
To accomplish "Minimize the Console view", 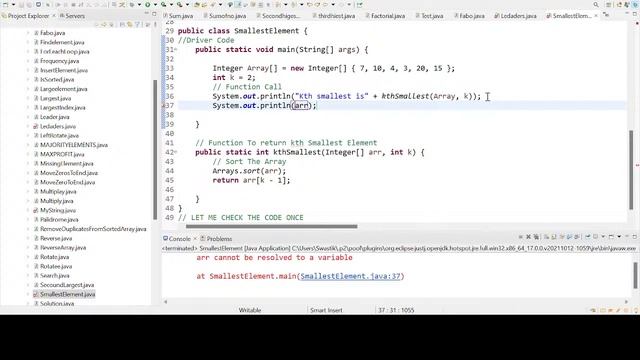I will [x=627, y=237].
